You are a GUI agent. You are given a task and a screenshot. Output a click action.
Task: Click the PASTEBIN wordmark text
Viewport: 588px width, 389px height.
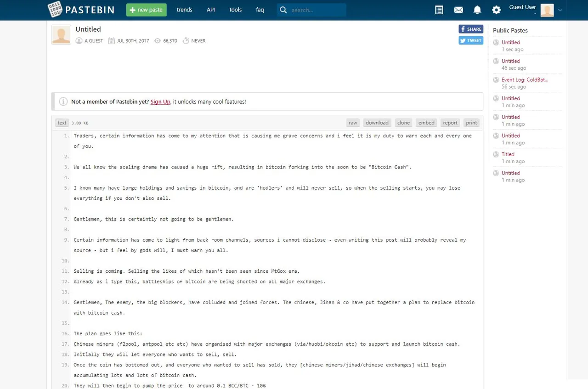pos(90,10)
